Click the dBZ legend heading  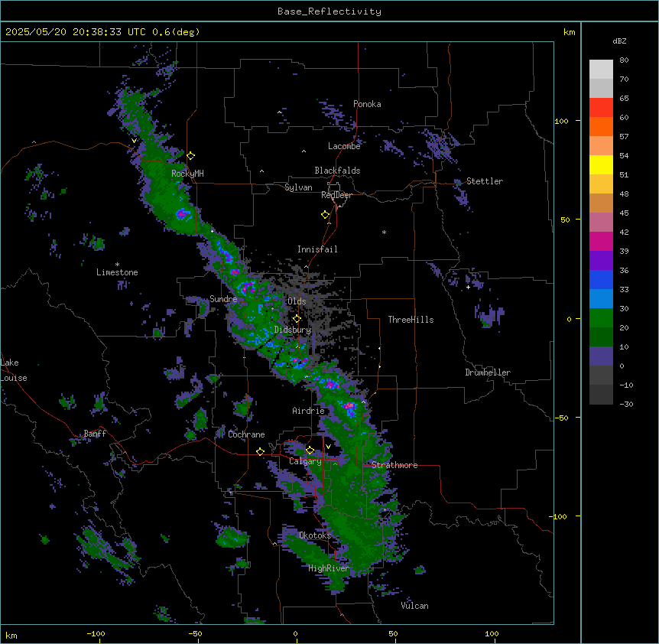(x=619, y=41)
